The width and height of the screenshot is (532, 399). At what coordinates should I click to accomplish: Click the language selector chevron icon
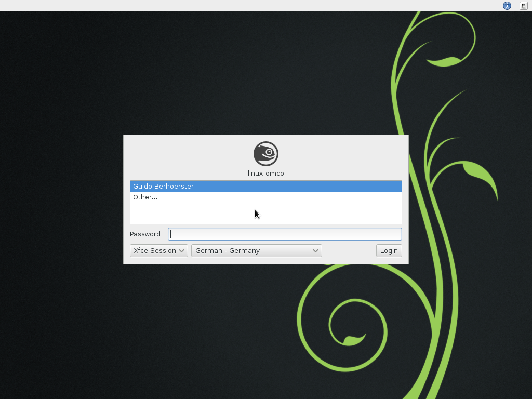[x=315, y=250]
